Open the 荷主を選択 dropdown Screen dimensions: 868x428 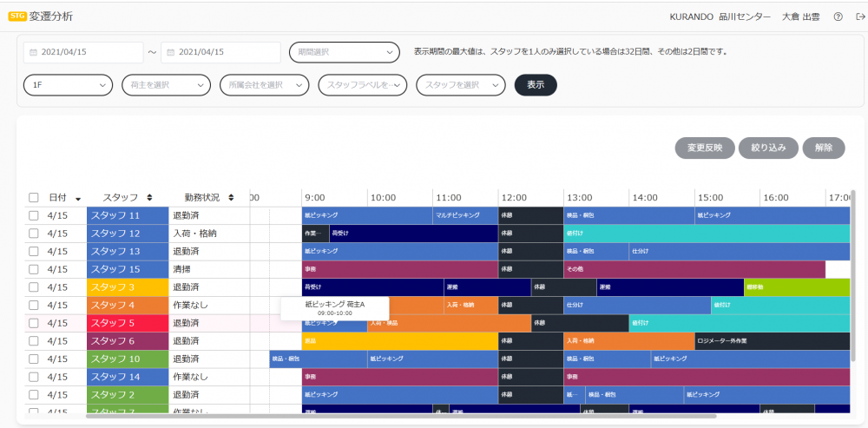(x=166, y=85)
